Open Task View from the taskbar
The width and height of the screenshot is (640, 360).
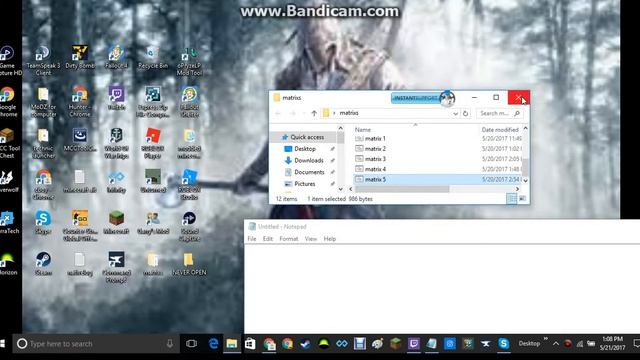[191, 344]
